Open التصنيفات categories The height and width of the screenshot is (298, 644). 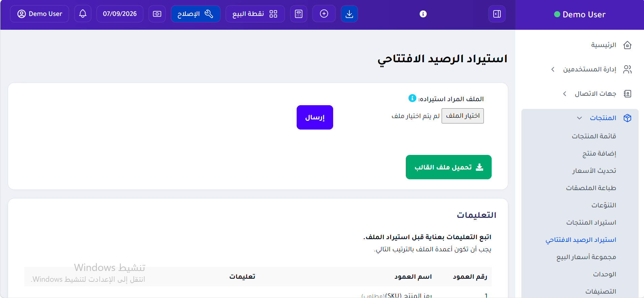coord(601,292)
